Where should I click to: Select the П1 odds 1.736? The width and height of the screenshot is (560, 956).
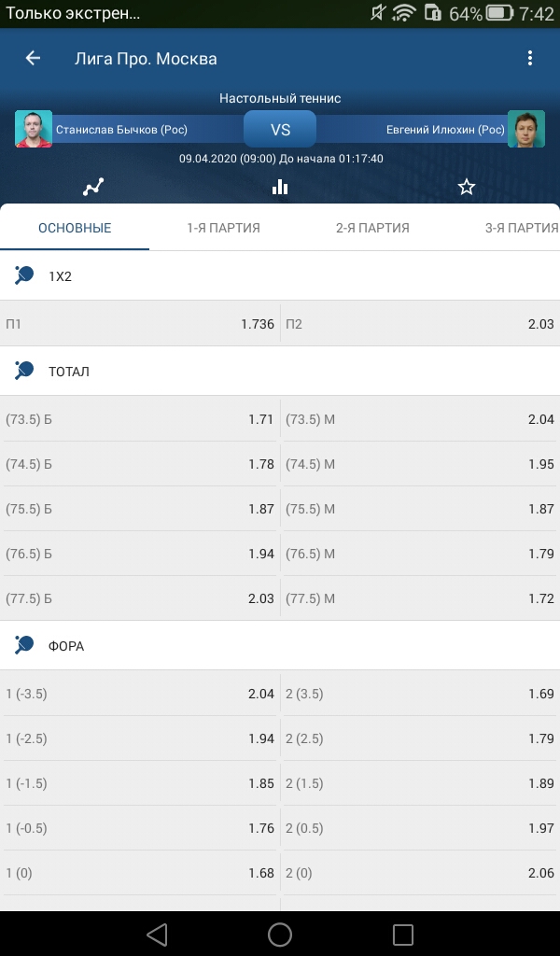(x=140, y=324)
